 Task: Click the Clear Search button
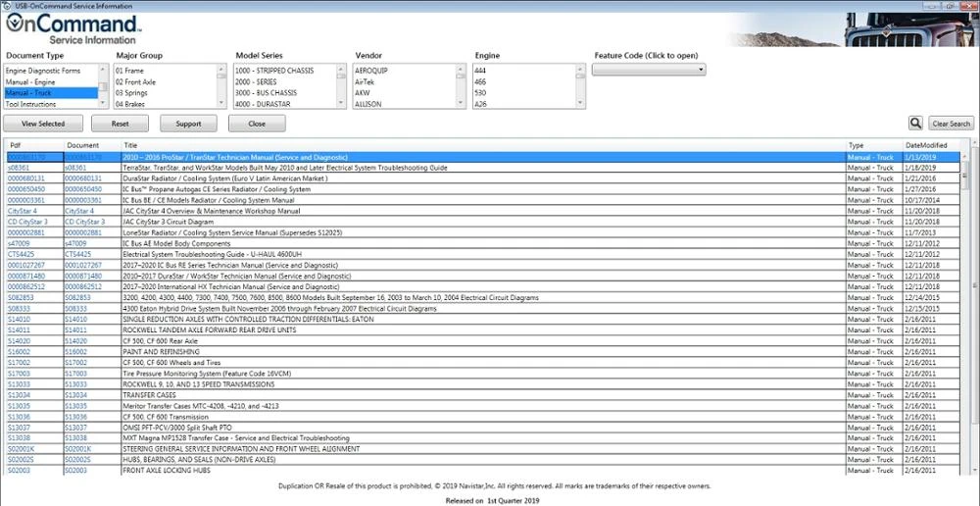click(951, 124)
